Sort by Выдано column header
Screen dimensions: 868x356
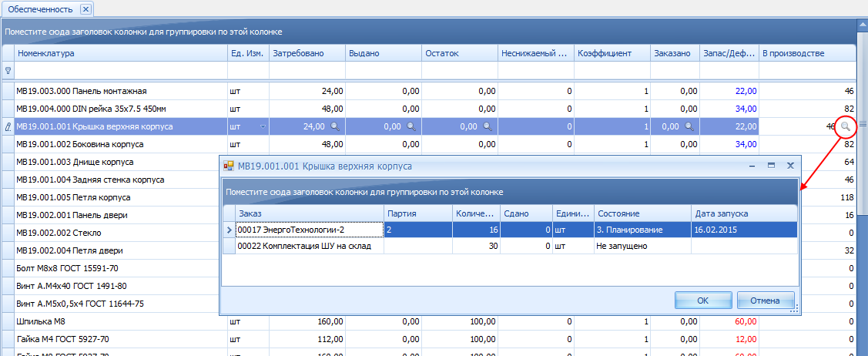[384, 53]
